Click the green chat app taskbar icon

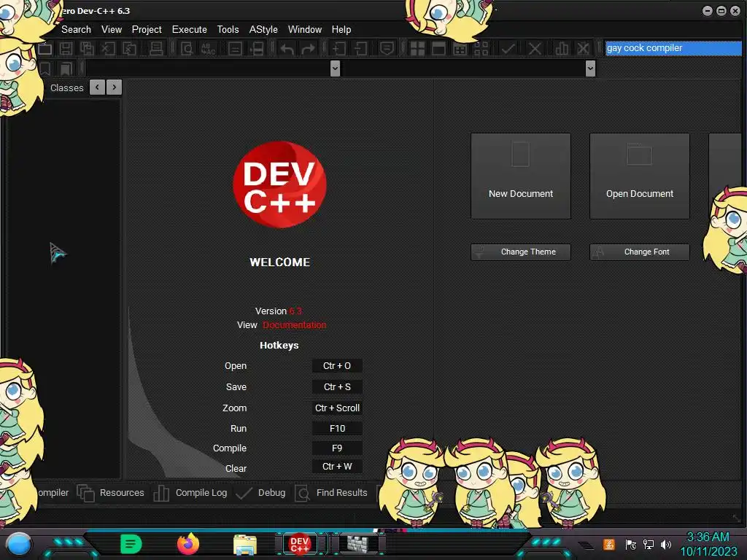point(131,544)
